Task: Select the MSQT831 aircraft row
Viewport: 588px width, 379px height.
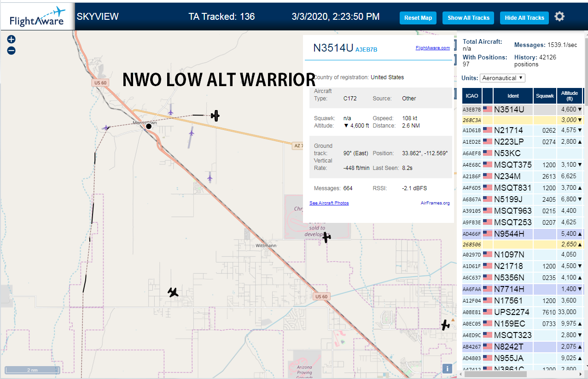Action: (x=523, y=188)
